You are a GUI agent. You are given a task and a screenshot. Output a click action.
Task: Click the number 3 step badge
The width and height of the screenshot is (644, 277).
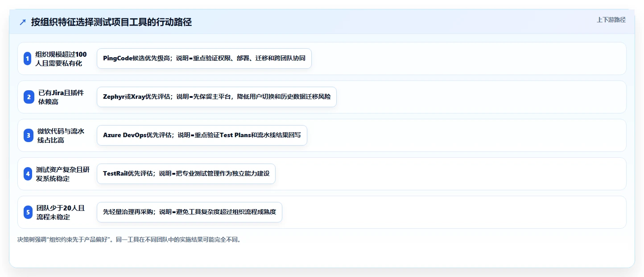point(28,135)
